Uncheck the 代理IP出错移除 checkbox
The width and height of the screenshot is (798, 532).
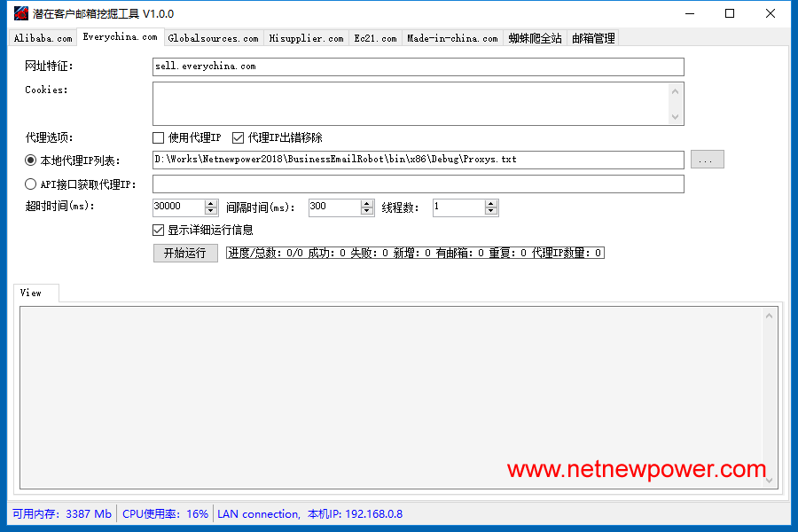pyautogui.click(x=238, y=138)
